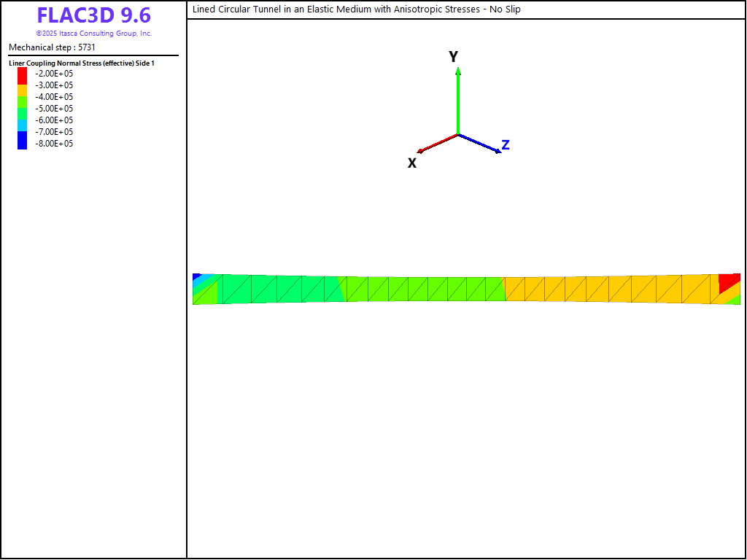Click the Lined Circular Tunnel plot title

tap(356, 9)
